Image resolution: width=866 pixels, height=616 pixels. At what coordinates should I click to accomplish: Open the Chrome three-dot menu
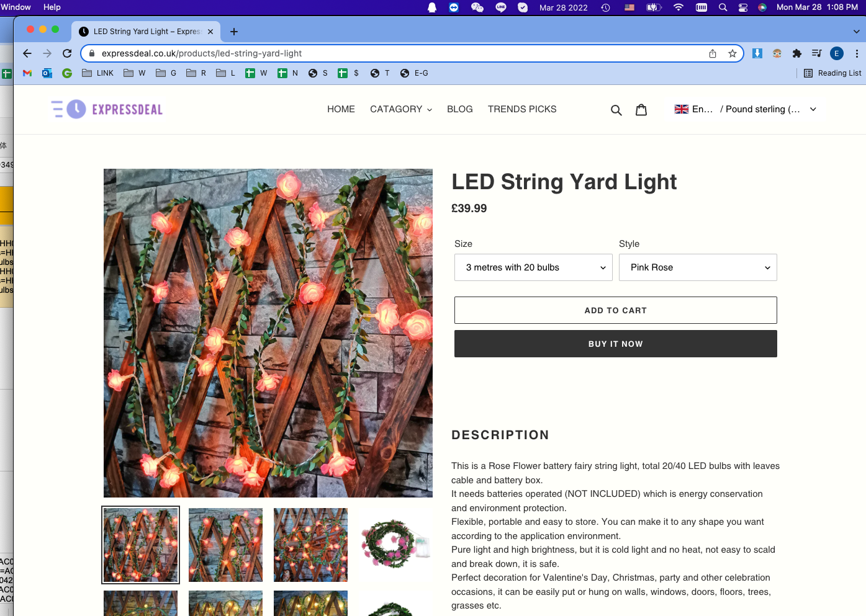coord(857,53)
